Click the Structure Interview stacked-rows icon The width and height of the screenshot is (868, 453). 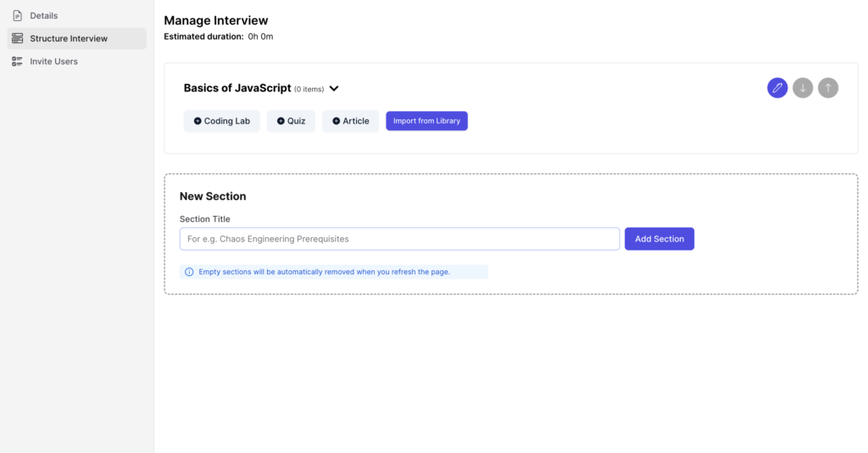click(x=17, y=38)
